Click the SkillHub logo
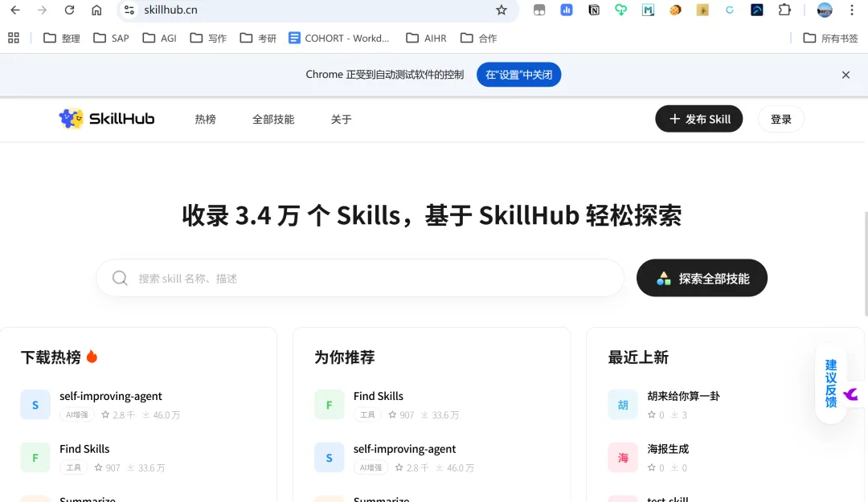Viewport: 868px width, 502px height. coord(107,118)
